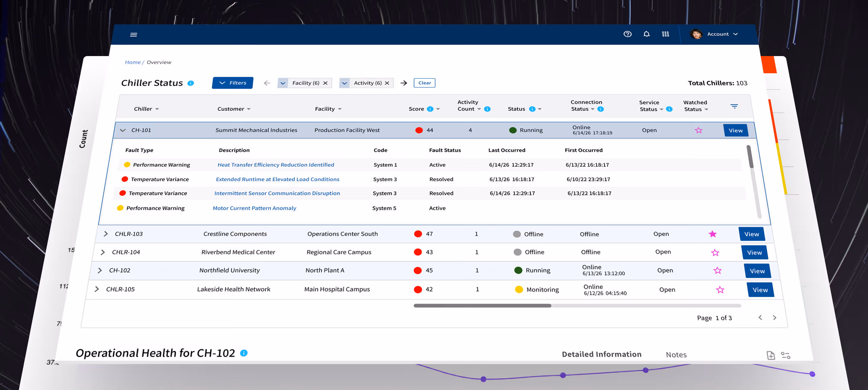Open the Facility (6) filter dropdown
Screen dimensions: 868x390
[283, 83]
